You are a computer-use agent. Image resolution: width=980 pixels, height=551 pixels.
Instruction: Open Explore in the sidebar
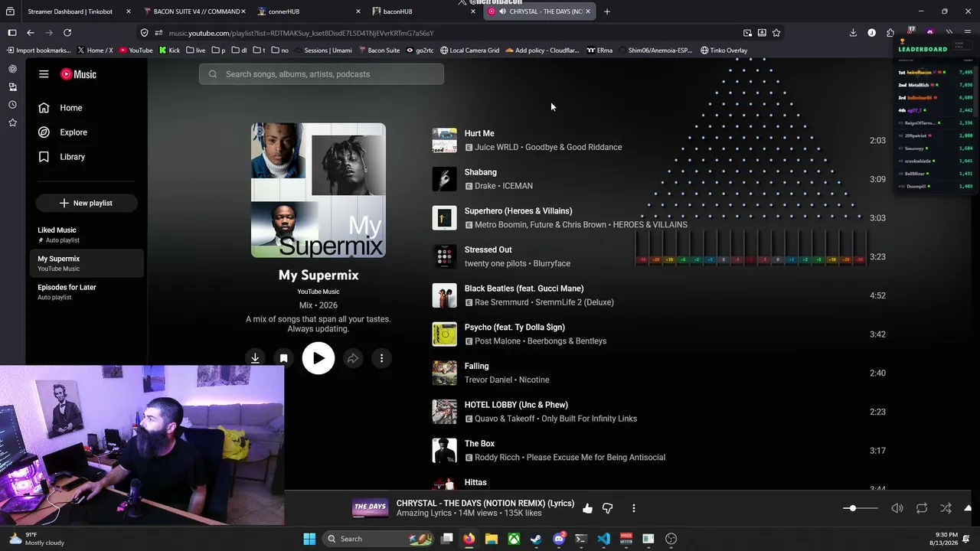[x=63, y=132]
